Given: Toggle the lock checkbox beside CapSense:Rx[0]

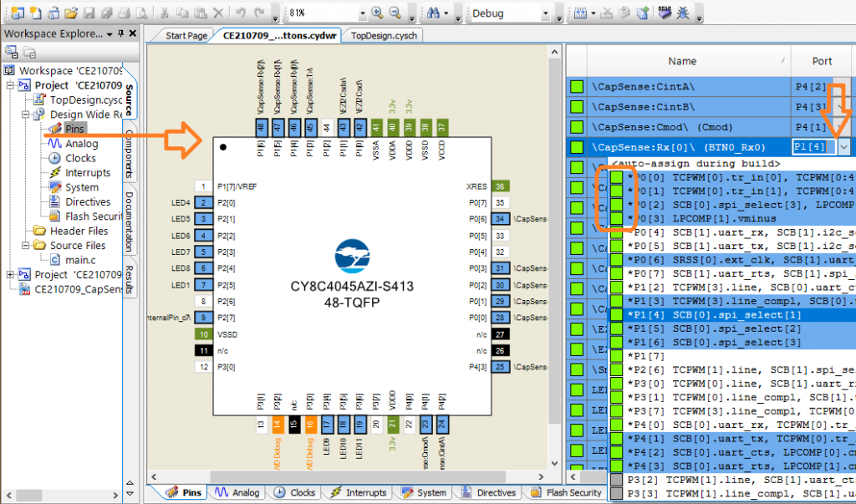Looking at the screenshot, I should pyautogui.click(x=578, y=146).
